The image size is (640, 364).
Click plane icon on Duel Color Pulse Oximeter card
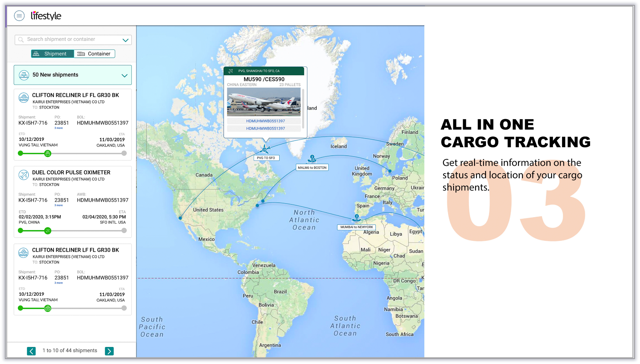point(24,175)
